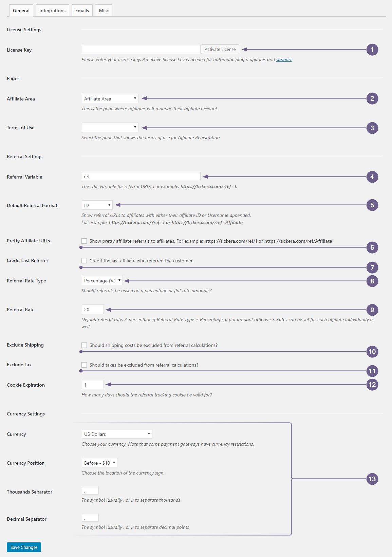Click inside the License Key field
Screen dimensions: 392x557
pos(141,49)
